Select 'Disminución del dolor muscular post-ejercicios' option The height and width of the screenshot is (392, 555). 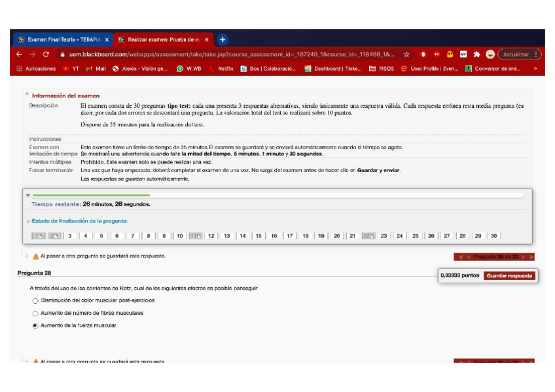click(35, 300)
